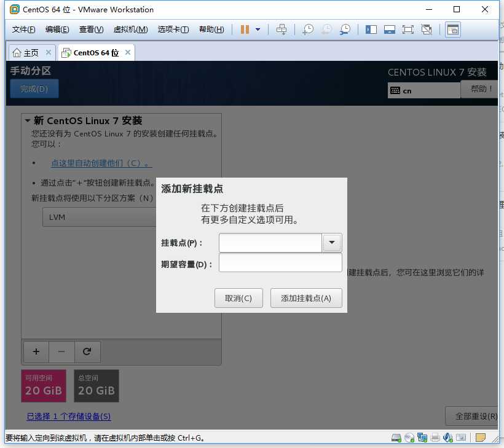Click the 添加挂载点(A) button
The height and width of the screenshot is (448, 504).
click(x=306, y=298)
